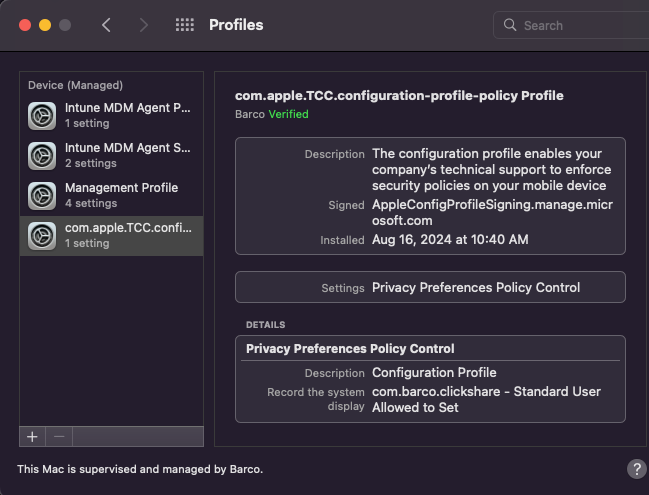Select com.apple.TCC.confi... list entry
This screenshot has height=495, width=649.
[x=111, y=236]
